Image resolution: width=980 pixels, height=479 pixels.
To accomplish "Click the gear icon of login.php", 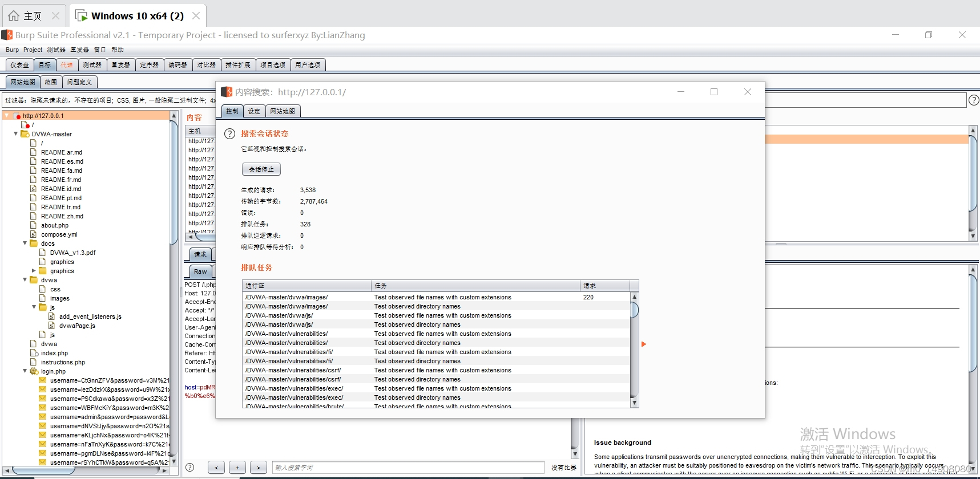I will click(34, 371).
